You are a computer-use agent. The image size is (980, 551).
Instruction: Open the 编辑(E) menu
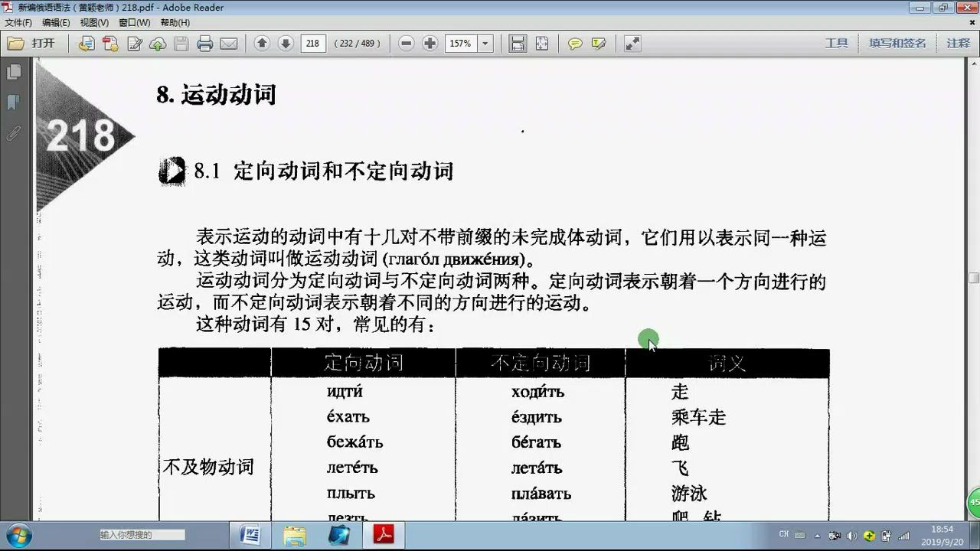56,23
